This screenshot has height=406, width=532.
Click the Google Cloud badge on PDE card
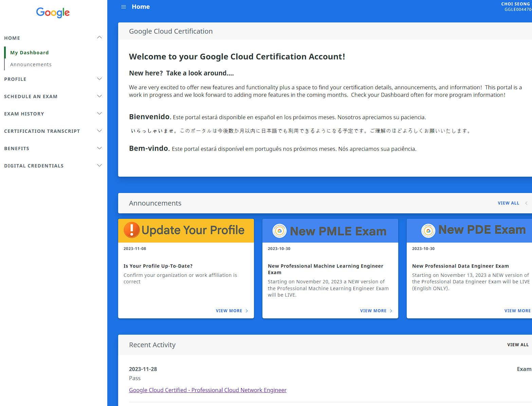[x=428, y=231]
